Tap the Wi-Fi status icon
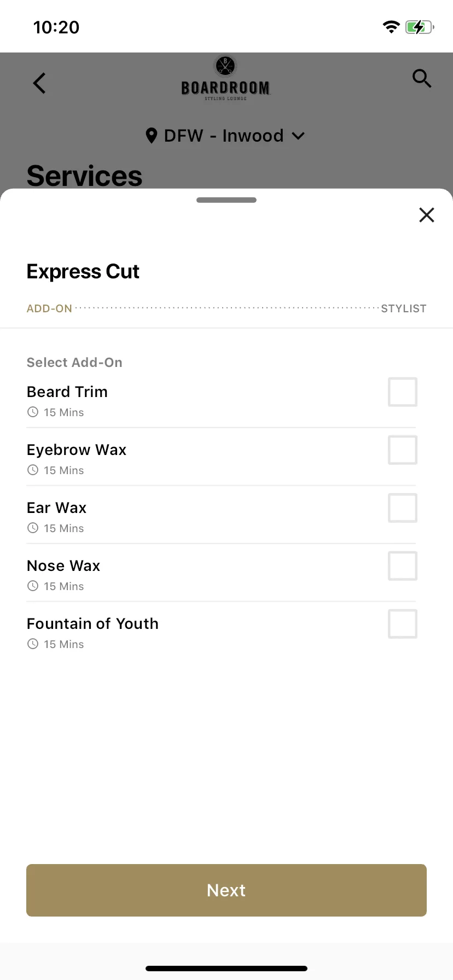 pyautogui.click(x=391, y=27)
